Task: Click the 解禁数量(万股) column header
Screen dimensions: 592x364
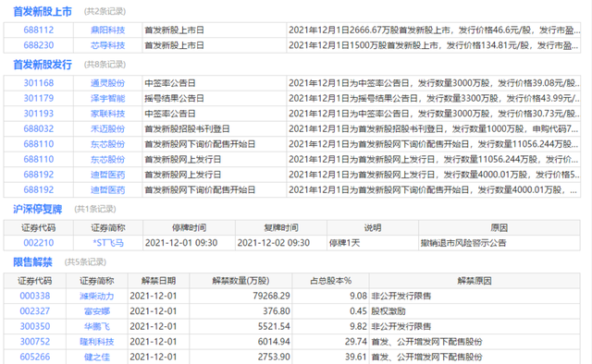Action: click(x=240, y=281)
